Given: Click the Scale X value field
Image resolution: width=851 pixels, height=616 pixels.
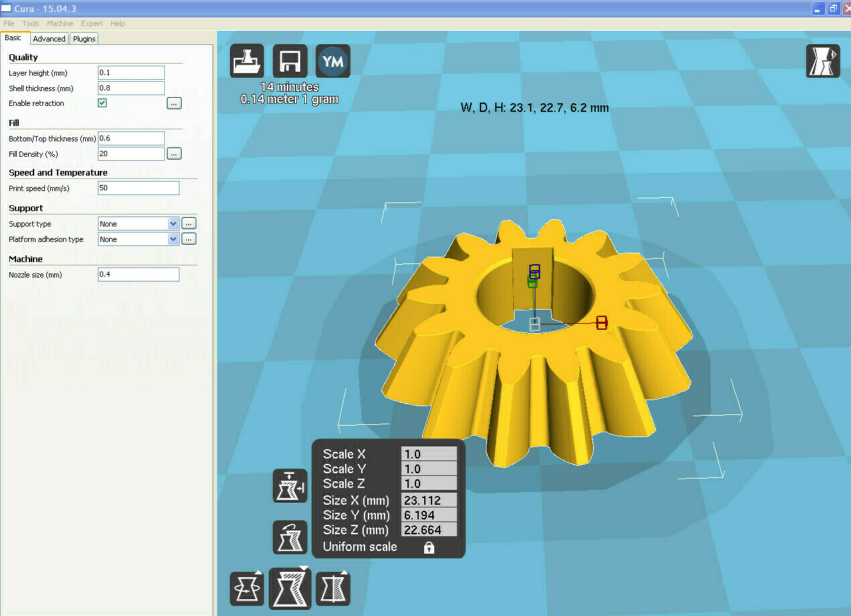Looking at the screenshot, I should pos(429,454).
